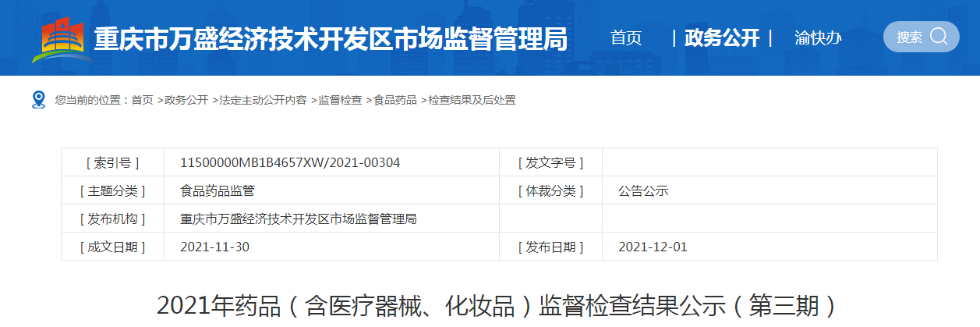The width and height of the screenshot is (980, 327).
Task: Open the 政务公开 navigation tab
Action: (722, 37)
